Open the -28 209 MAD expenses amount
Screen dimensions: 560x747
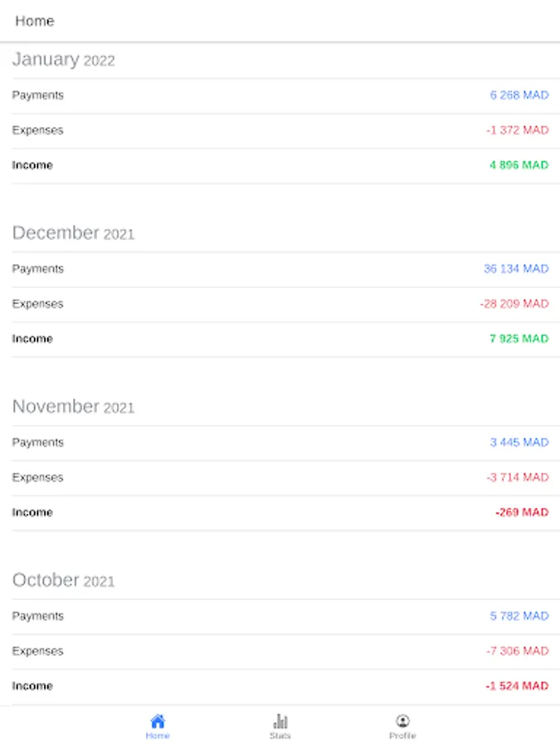[514, 304]
